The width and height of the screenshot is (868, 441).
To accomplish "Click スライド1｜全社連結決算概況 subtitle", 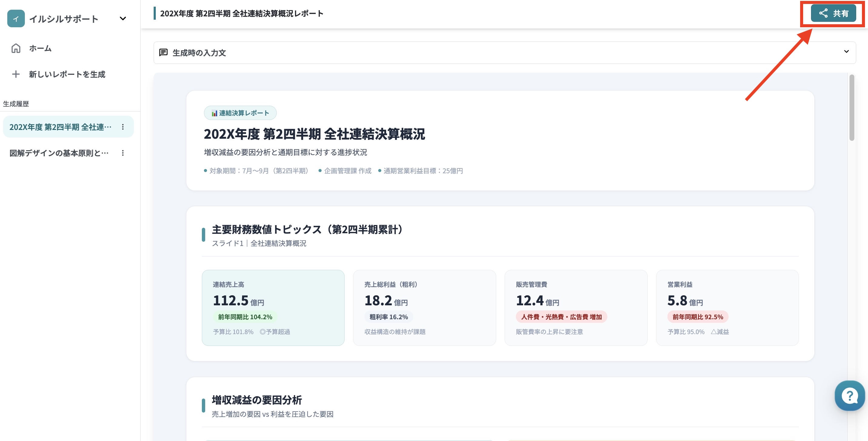I will click(x=259, y=243).
